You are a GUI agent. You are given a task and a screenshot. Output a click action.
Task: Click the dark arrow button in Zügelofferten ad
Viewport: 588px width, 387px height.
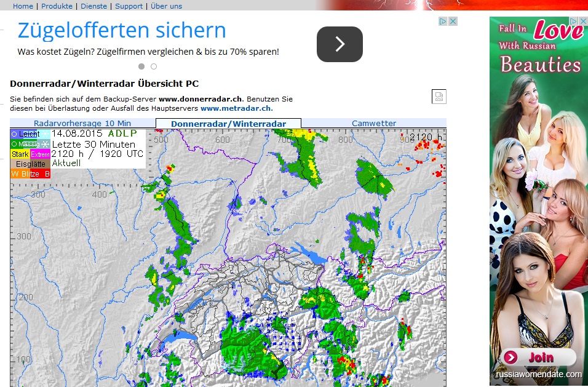click(x=340, y=44)
